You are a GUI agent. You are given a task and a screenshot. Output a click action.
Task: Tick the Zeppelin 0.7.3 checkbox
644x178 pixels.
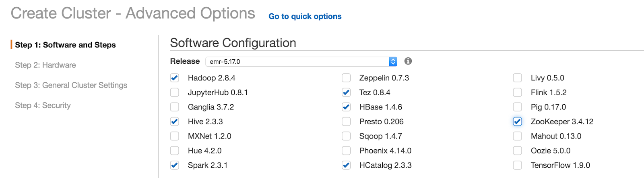[x=346, y=78]
